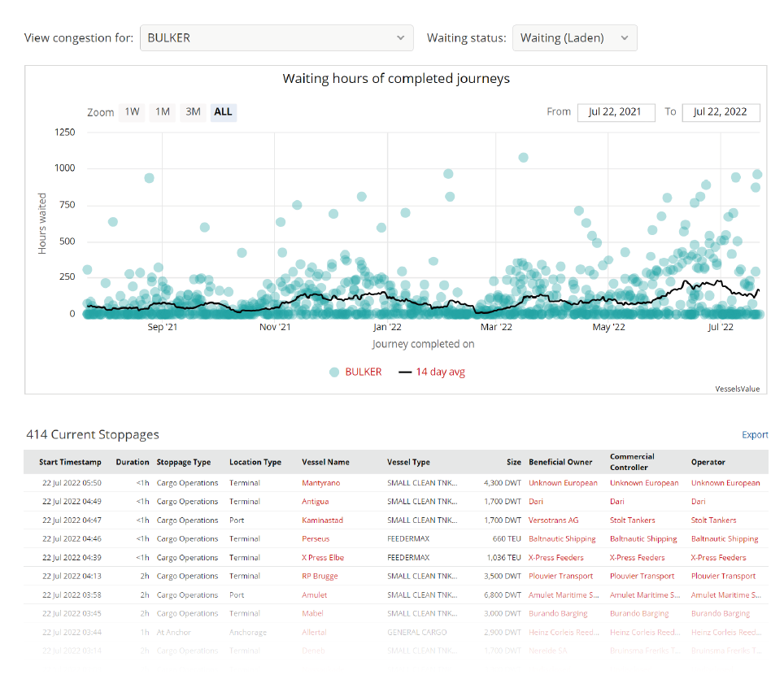This screenshot has height=688, width=784.
Task: Select the 3M zoom range
Action: click(x=193, y=112)
